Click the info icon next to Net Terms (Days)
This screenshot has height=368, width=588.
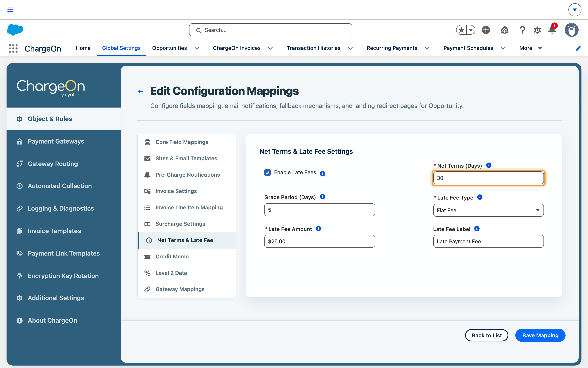pos(489,165)
